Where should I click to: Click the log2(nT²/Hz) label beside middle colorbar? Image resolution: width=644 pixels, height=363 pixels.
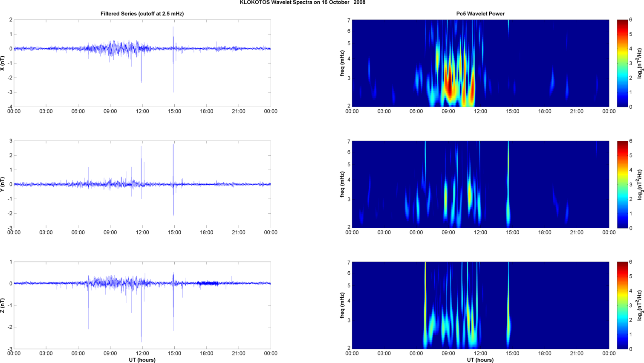coord(639,184)
